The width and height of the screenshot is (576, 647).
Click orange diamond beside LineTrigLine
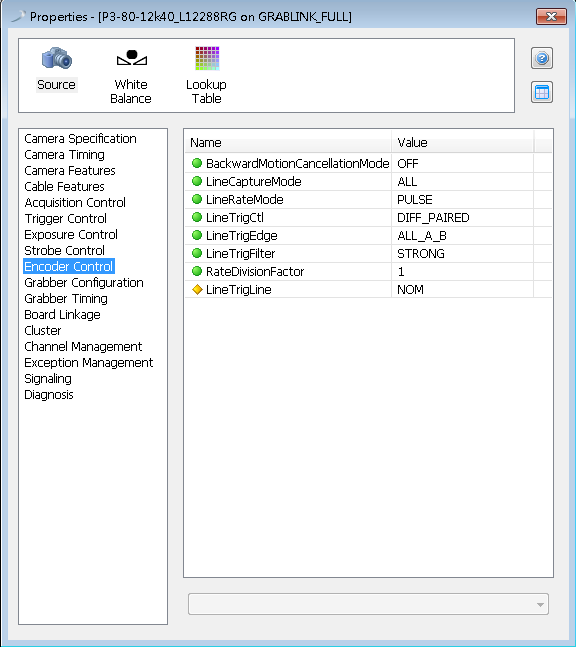197,289
